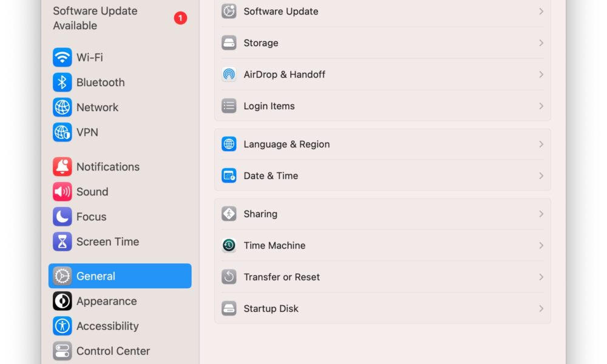Click the Date & Time label text
607x364 pixels.
(x=271, y=175)
